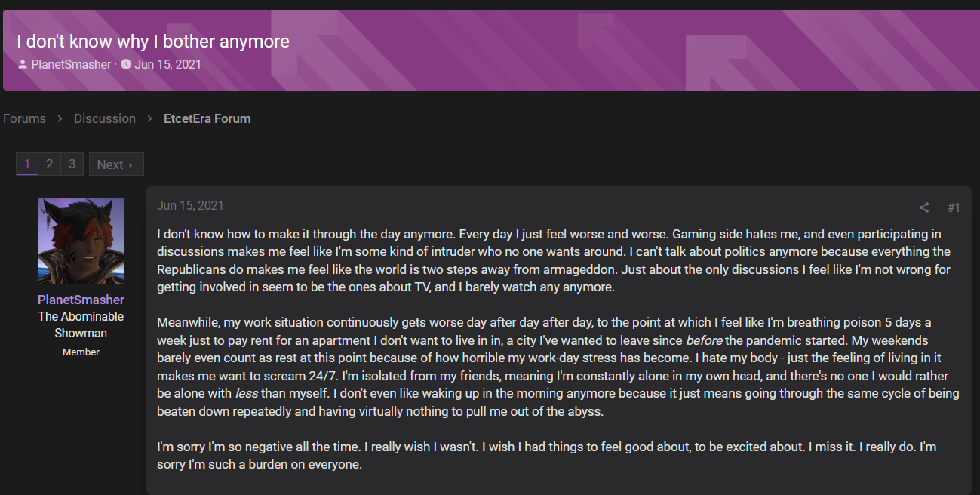This screenshot has width=980, height=495.
Task: Click the share icon on post #1
Action: [x=923, y=208]
